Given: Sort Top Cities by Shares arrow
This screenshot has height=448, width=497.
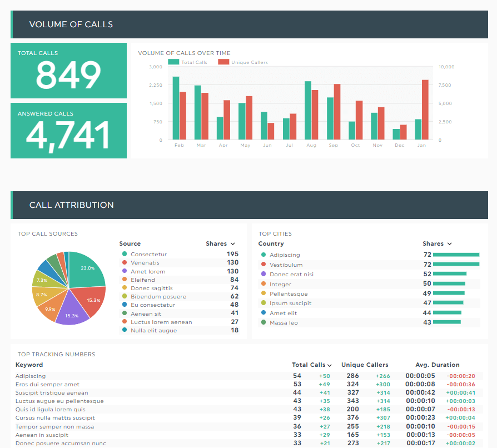Looking at the screenshot, I should click(449, 243).
